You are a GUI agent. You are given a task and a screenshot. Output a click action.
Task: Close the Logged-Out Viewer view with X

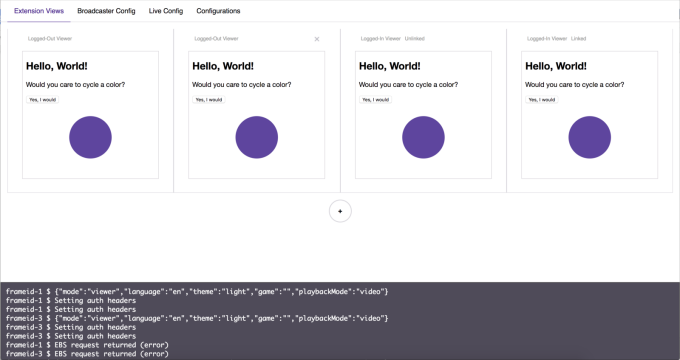(317, 39)
